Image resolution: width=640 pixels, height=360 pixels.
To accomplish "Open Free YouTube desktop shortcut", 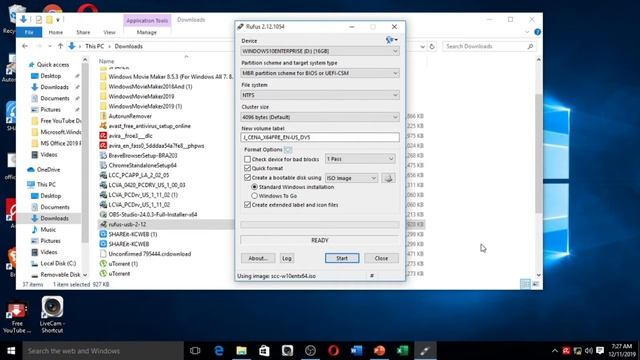I will [17, 318].
